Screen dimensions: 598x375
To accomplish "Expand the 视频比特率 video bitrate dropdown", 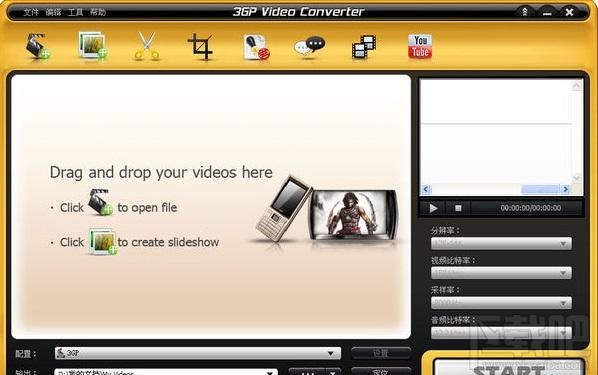I will [501, 273].
